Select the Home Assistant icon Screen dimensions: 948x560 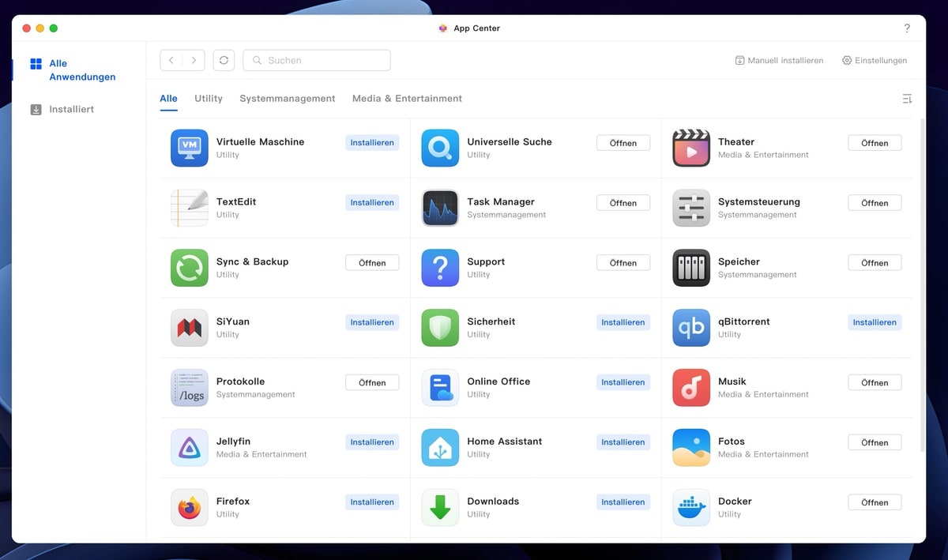coord(440,447)
